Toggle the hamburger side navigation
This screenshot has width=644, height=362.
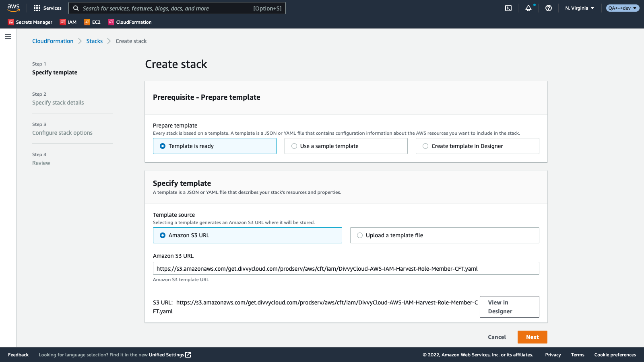(x=8, y=37)
